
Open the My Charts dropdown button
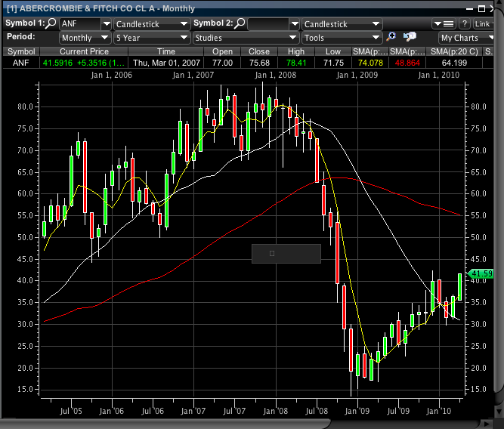(x=466, y=37)
